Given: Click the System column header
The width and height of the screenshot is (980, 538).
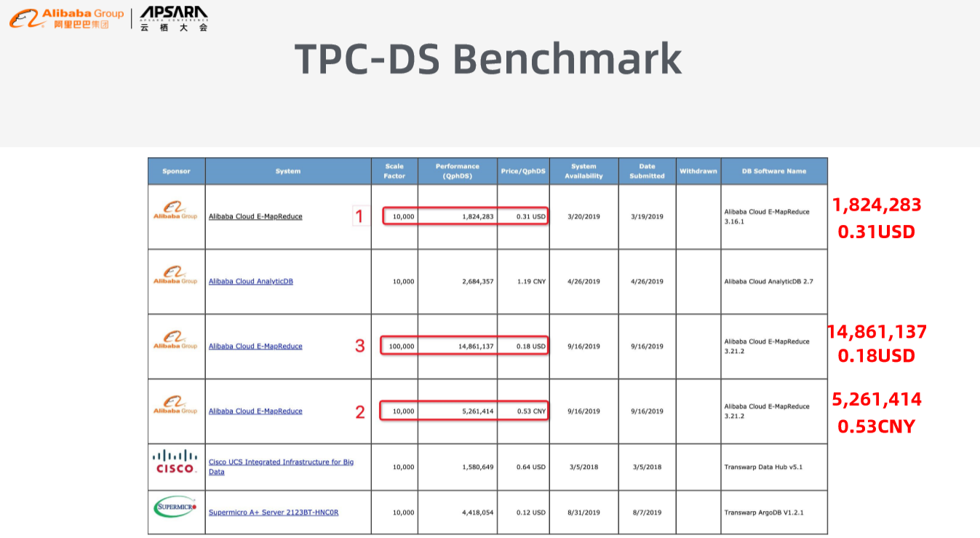Looking at the screenshot, I should pyautogui.click(x=288, y=171).
